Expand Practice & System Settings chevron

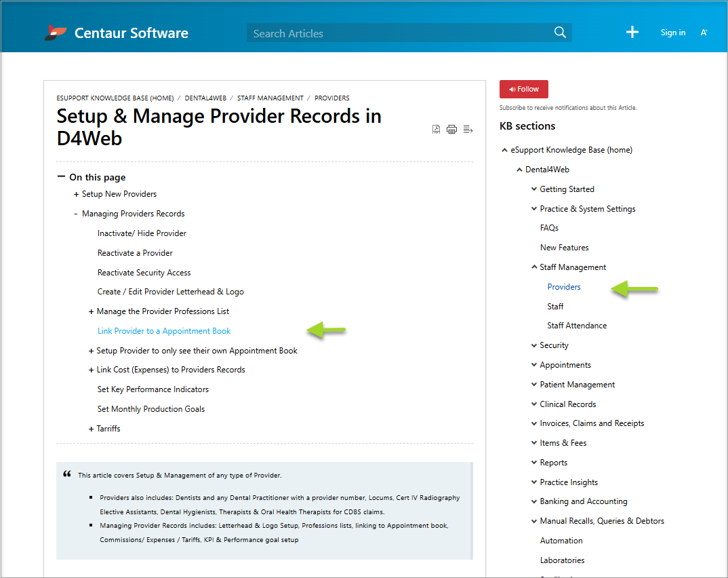coord(534,209)
